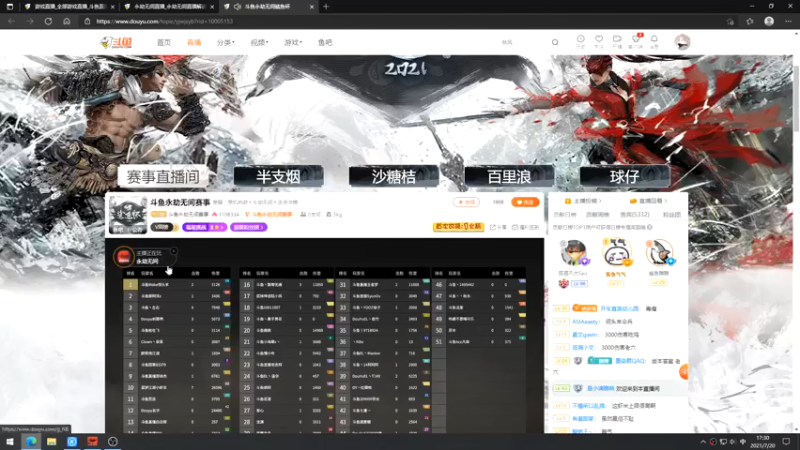Screen dimensions: 800x450
Task: Open the red app icon in the taskbar
Action: coord(92,442)
